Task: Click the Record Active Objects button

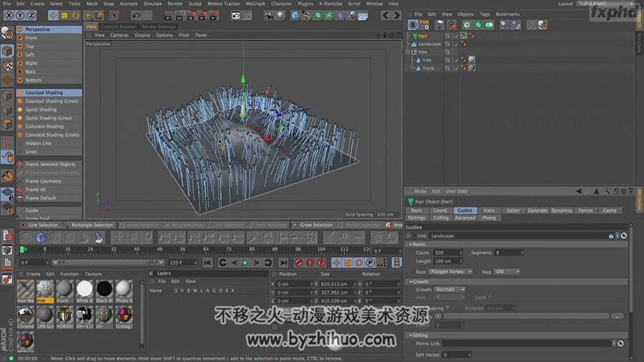Action: point(298,263)
